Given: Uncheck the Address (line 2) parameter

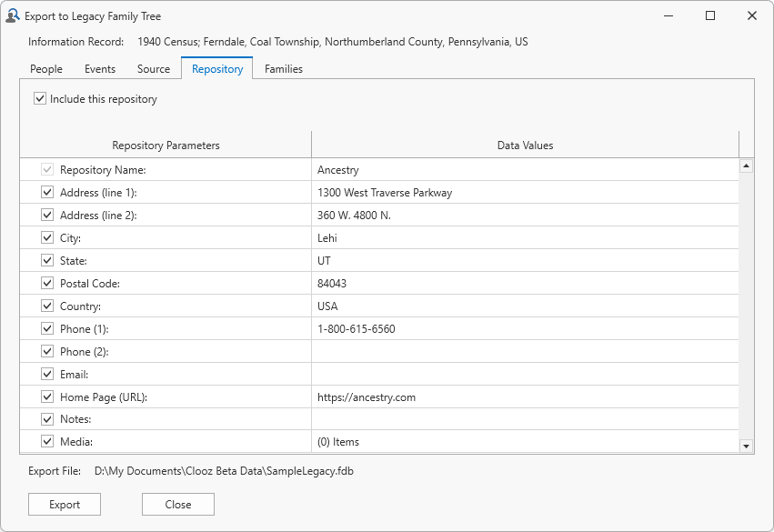Looking at the screenshot, I should click(x=47, y=215).
